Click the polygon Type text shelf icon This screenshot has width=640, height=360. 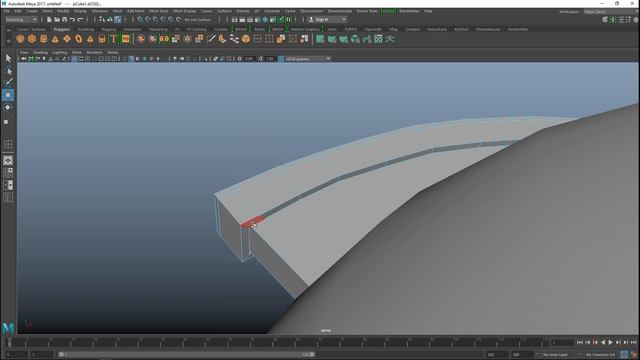[113, 39]
